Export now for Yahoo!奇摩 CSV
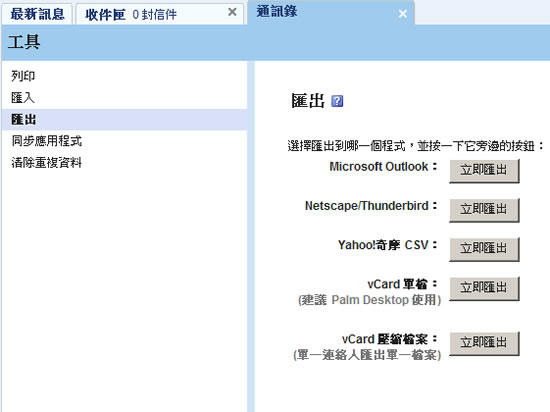 (484, 249)
